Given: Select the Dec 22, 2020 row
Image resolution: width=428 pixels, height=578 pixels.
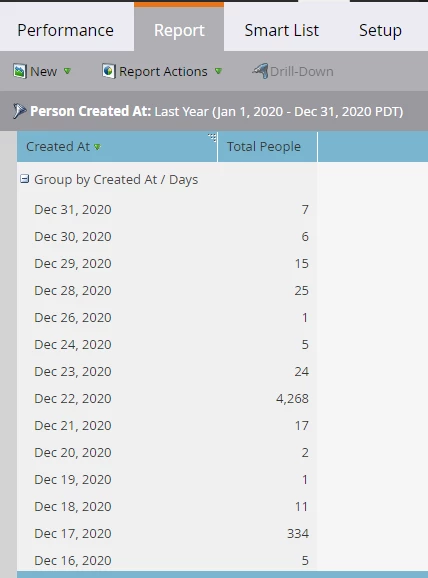Looking at the screenshot, I should 167,398.
